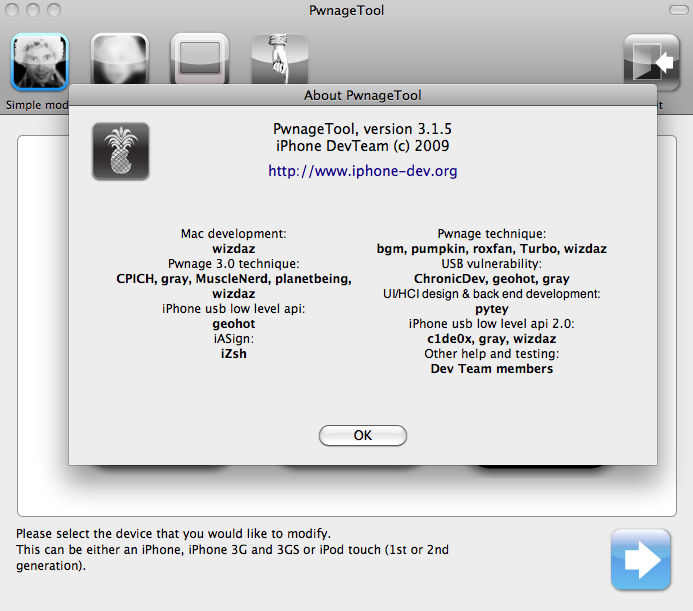Click 'iPhone usb low level api 2.0:' label
The height and width of the screenshot is (611, 693).
491,324
